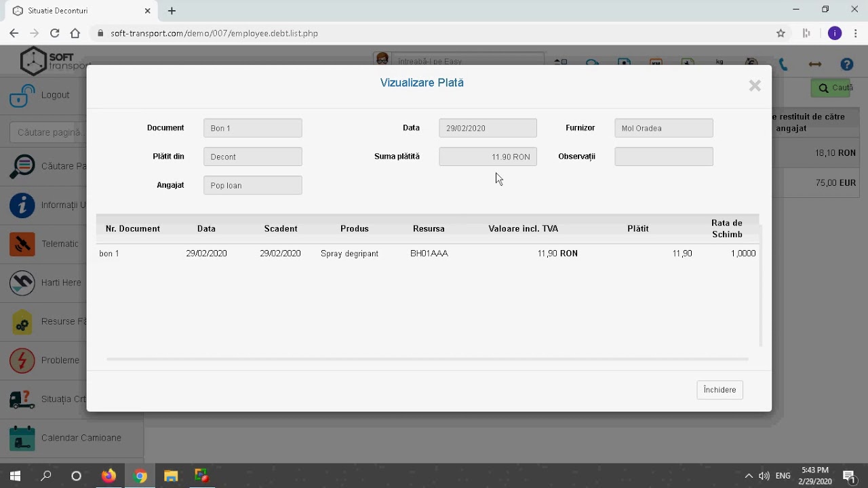Open the Calendar Camioane icon

point(22,439)
